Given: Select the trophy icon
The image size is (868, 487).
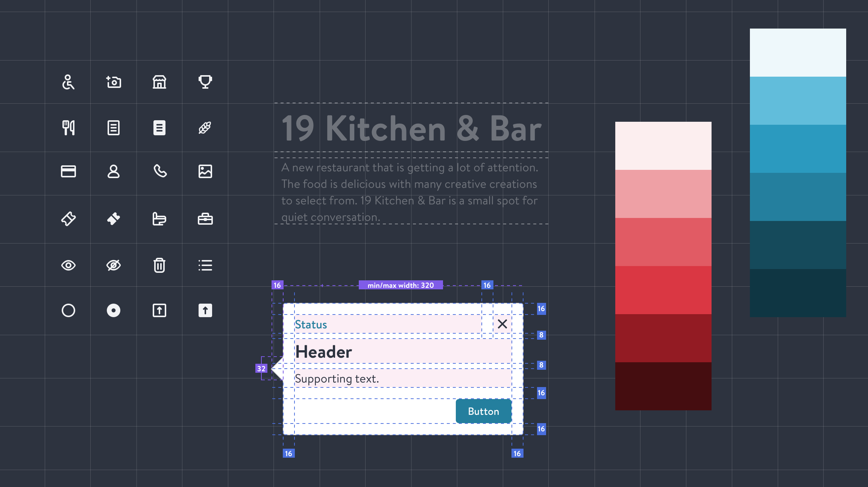Looking at the screenshot, I should click(x=205, y=82).
